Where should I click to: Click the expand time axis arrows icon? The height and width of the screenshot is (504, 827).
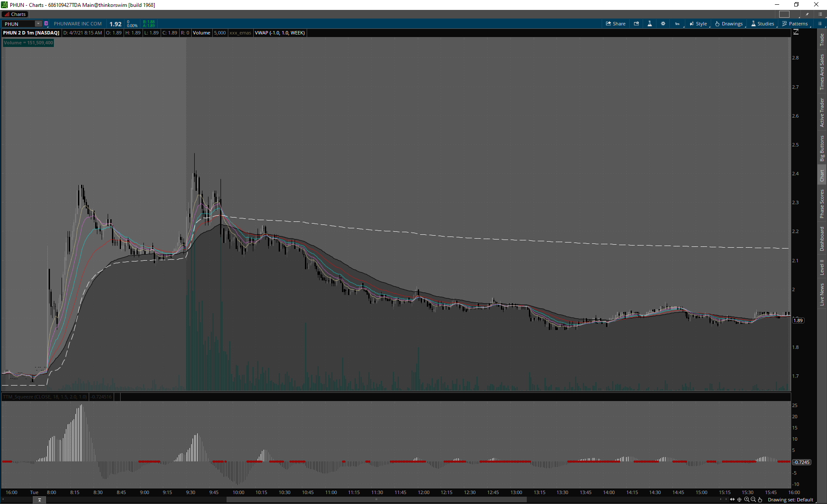(732, 500)
